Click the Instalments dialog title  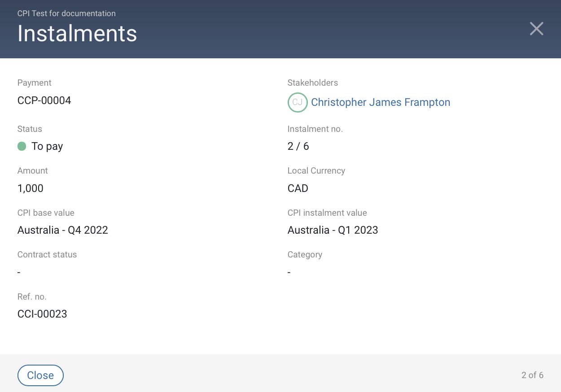click(77, 34)
